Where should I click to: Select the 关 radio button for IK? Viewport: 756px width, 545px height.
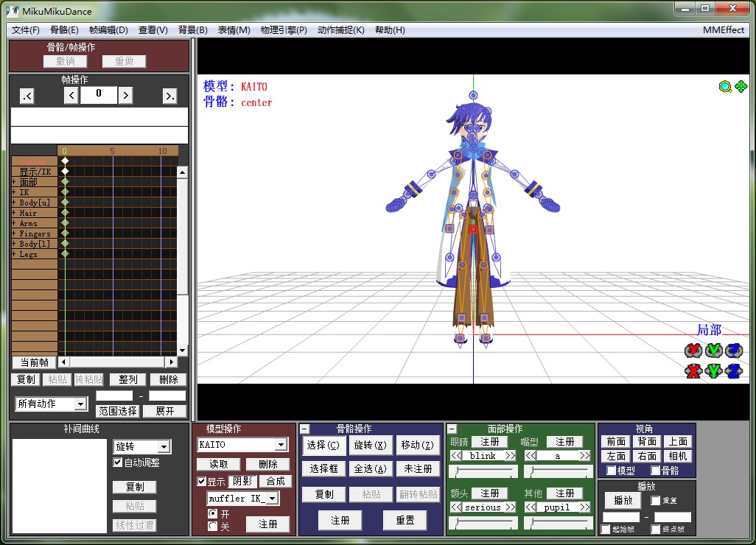(212, 526)
